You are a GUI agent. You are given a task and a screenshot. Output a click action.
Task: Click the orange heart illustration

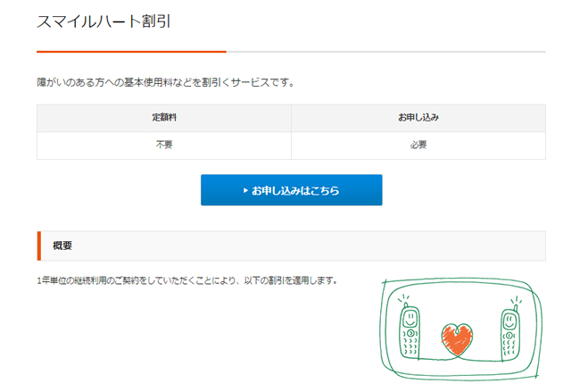point(457,339)
